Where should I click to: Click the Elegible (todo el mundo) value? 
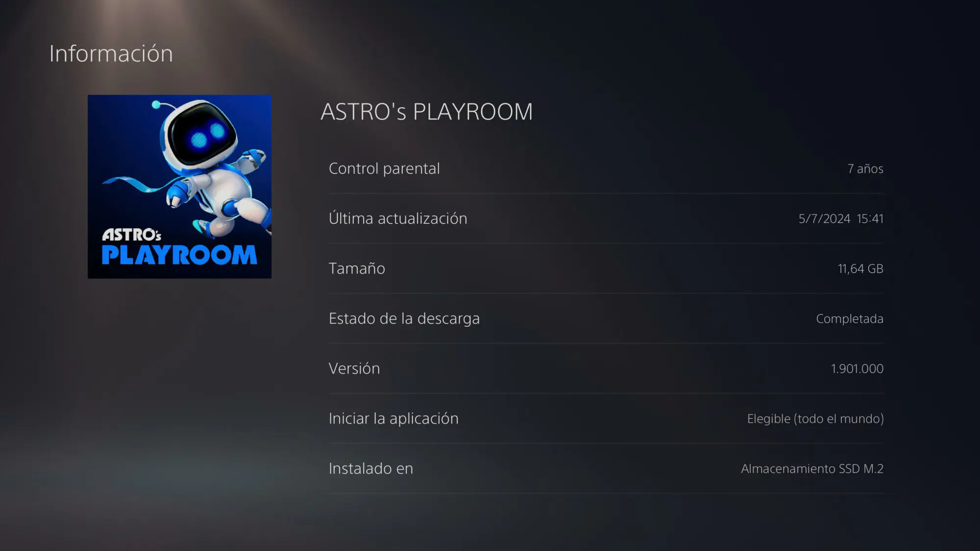click(815, 419)
